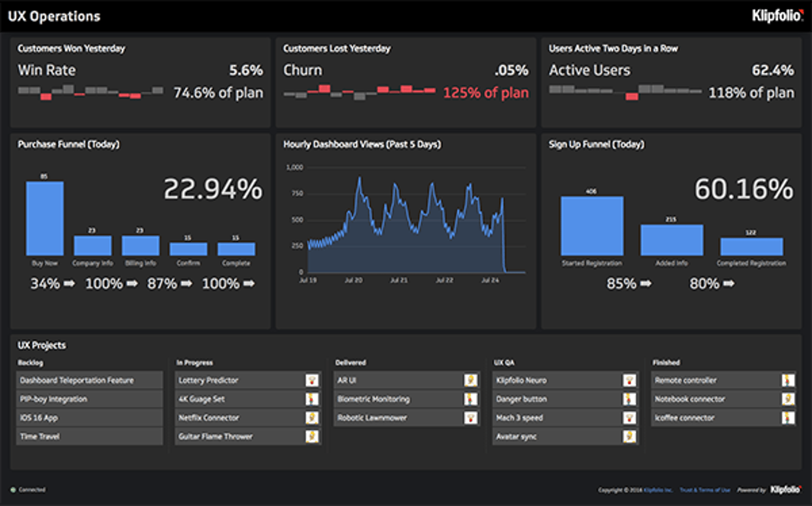Click the avatar icon beside Robotic Lawnmower

(470, 417)
